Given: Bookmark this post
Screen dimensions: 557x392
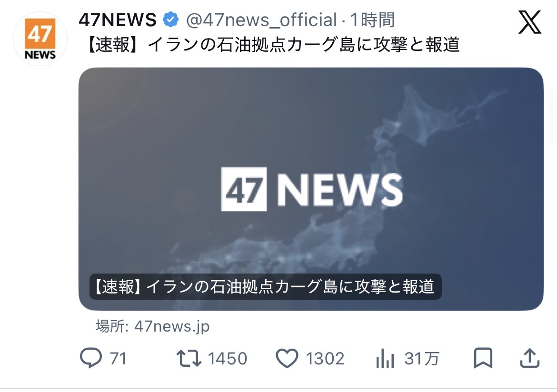Looking at the screenshot, I should (483, 358).
